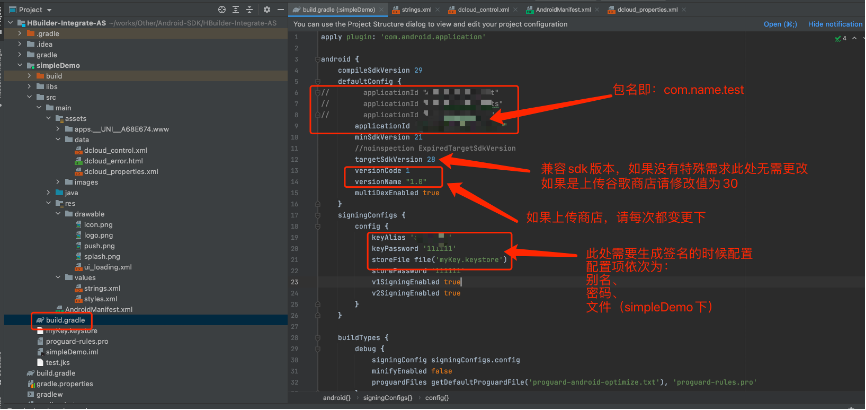866x410 pixels.
Task: Click the android{} breadcrumb
Action: (336, 397)
